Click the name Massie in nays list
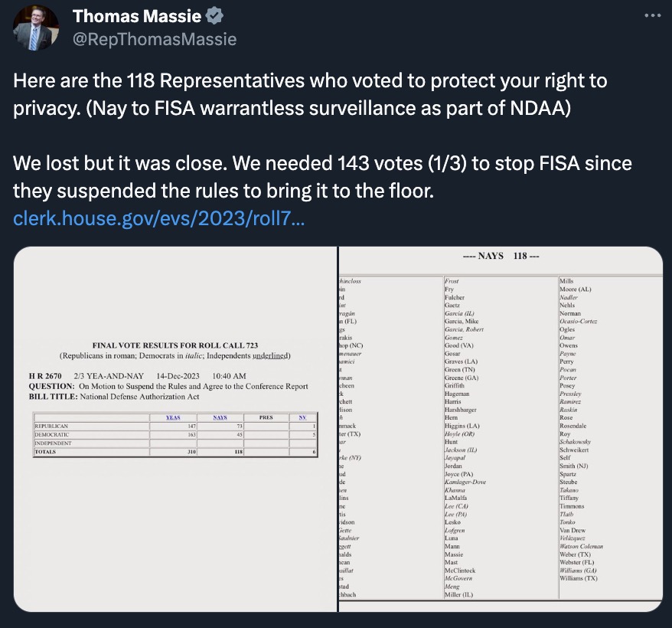 click(x=454, y=554)
